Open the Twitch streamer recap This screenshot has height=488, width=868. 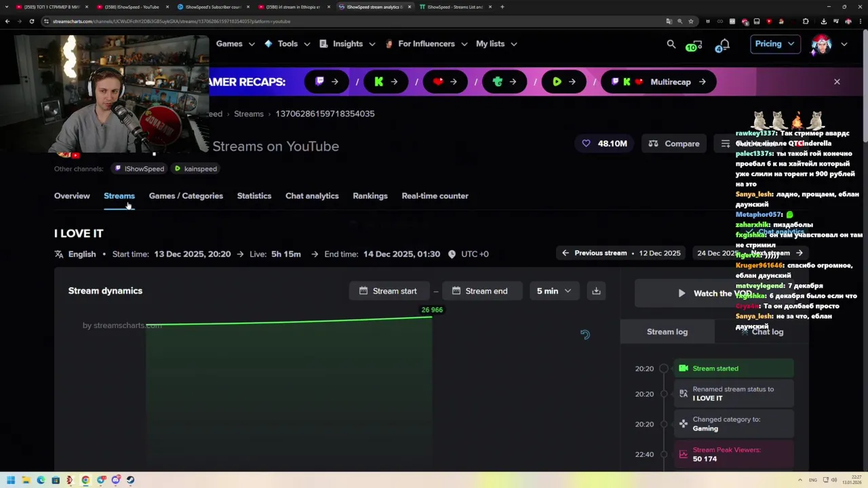(x=326, y=82)
